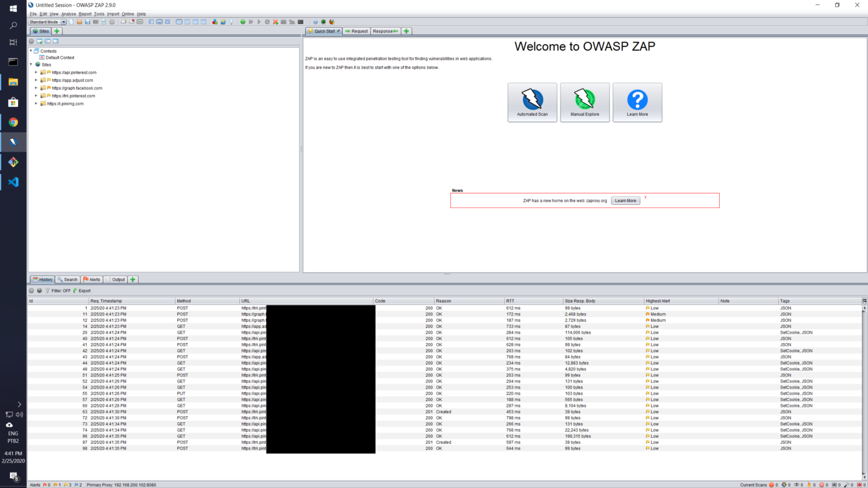Click the funnel Filter icon in History panel
This screenshot has width=868, height=488.
48,290
